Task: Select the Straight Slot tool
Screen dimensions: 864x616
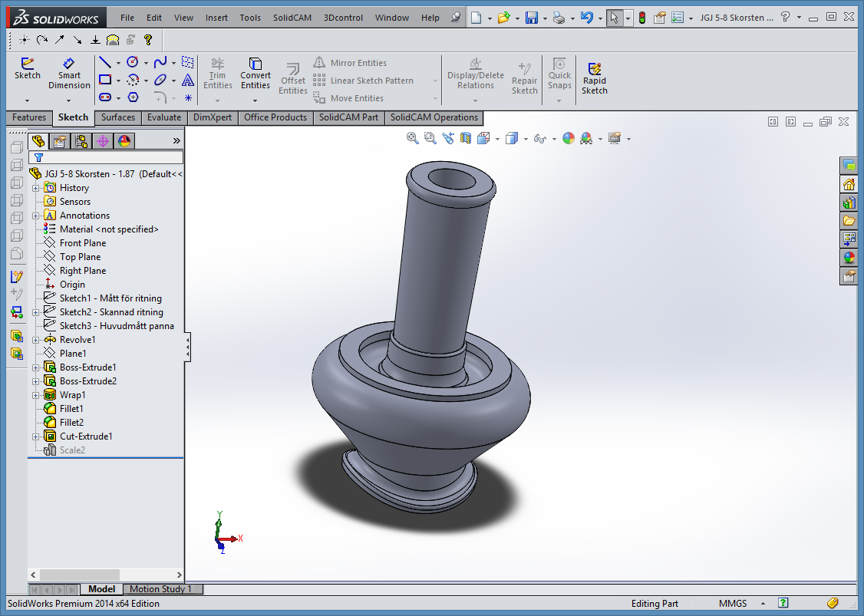Action: point(104,97)
